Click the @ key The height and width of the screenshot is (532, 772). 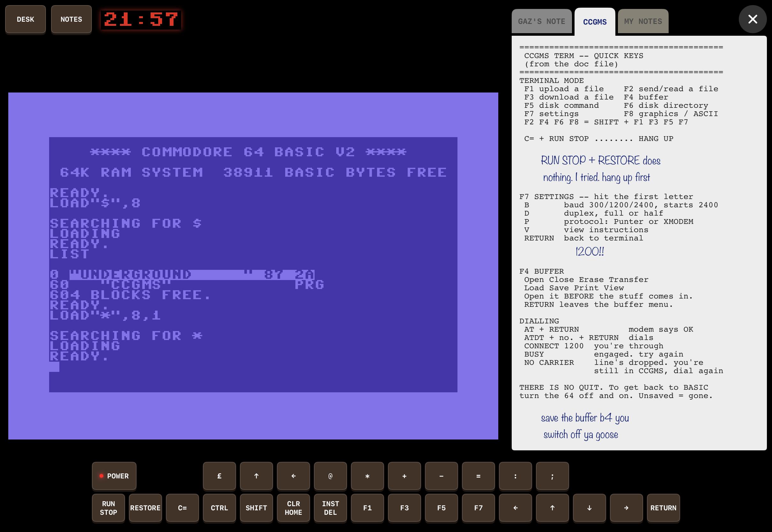coord(330,476)
